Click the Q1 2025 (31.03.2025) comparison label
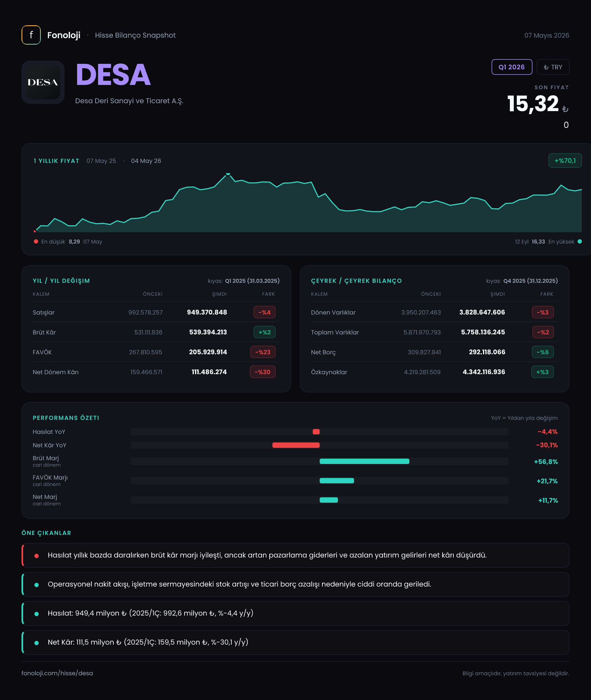 252,281
